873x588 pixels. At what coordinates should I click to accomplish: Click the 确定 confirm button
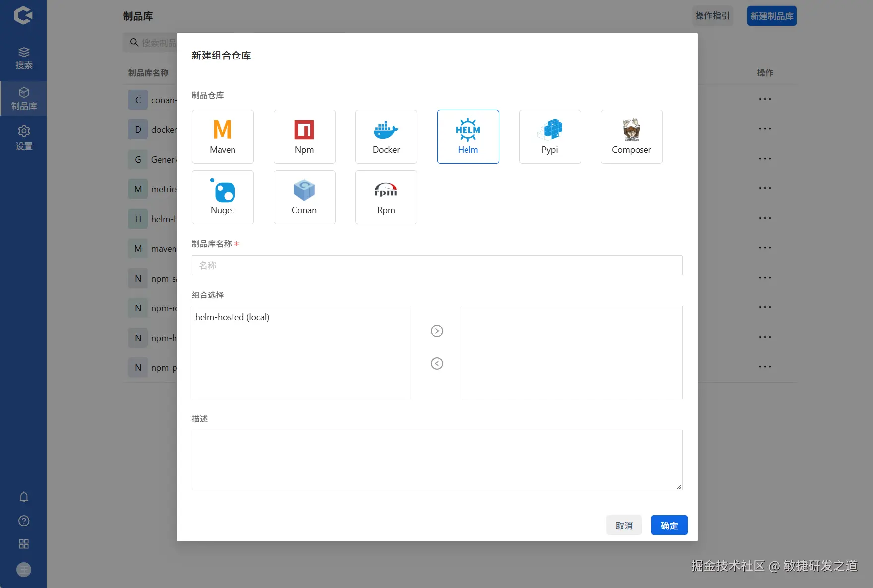pyautogui.click(x=669, y=525)
